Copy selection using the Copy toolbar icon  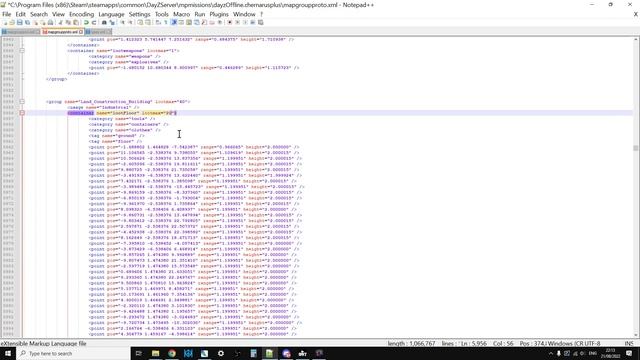coord(68,22)
